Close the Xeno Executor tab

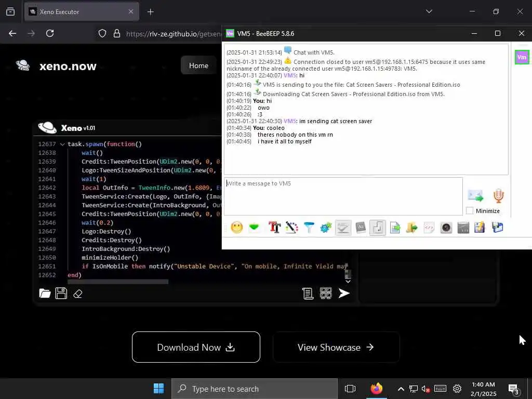(x=131, y=11)
